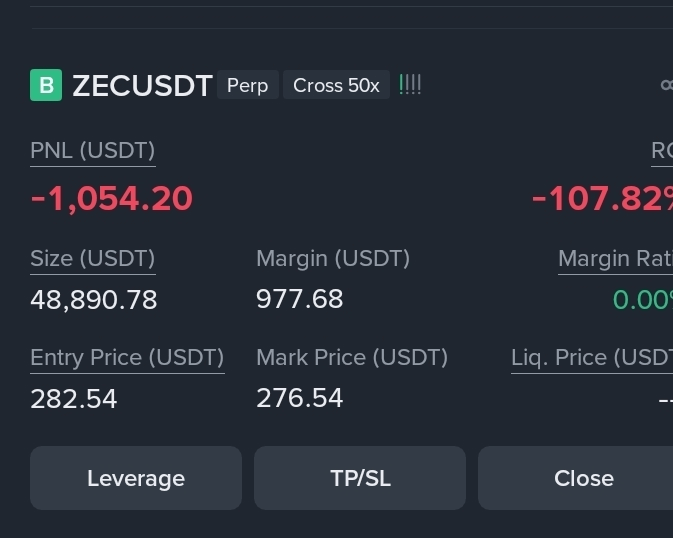Click the green B buy-side icon
The height and width of the screenshot is (538, 673).
click(46, 85)
